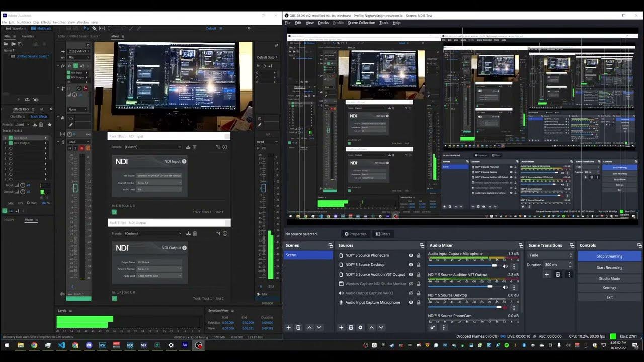The image size is (644, 362).
Task: Select Razor tool in Audition toolbar
Action: click(94, 28)
